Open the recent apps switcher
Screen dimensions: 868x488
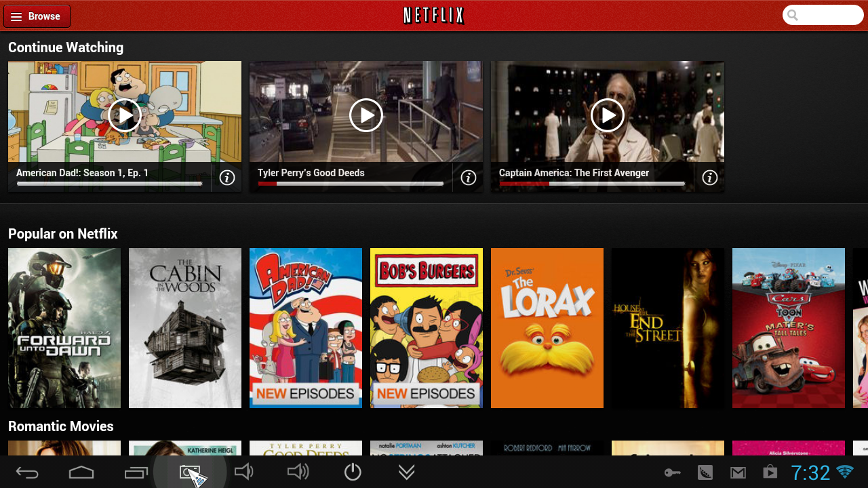(136, 472)
